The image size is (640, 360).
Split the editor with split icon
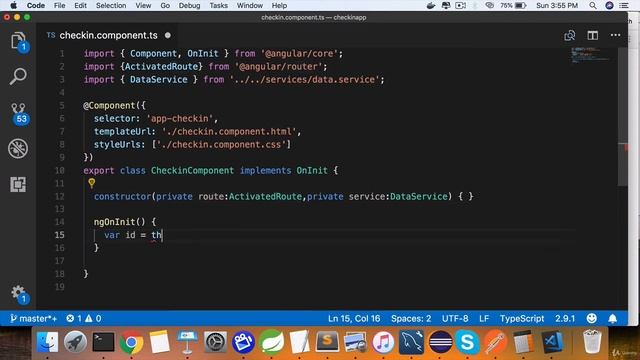pos(593,36)
